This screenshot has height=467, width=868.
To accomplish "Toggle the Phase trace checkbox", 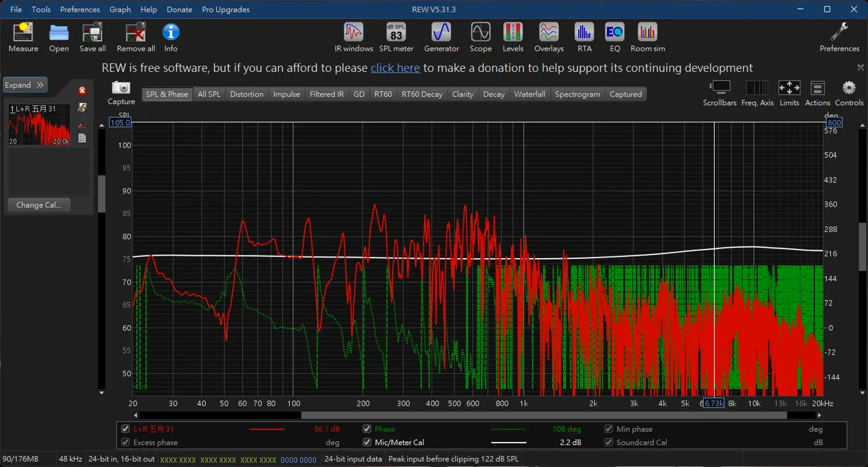I will pyautogui.click(x=367, y=428).
